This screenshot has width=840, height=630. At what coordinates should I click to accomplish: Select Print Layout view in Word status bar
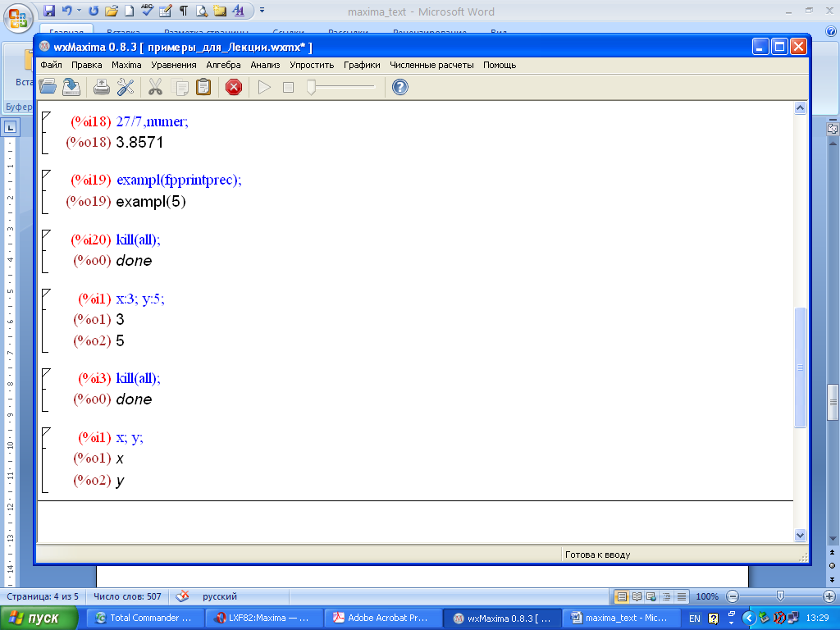[622, 596]
